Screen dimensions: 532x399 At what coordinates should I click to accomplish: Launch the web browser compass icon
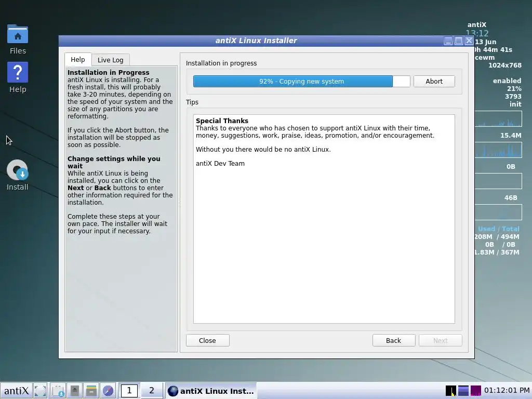coord(108,391)
